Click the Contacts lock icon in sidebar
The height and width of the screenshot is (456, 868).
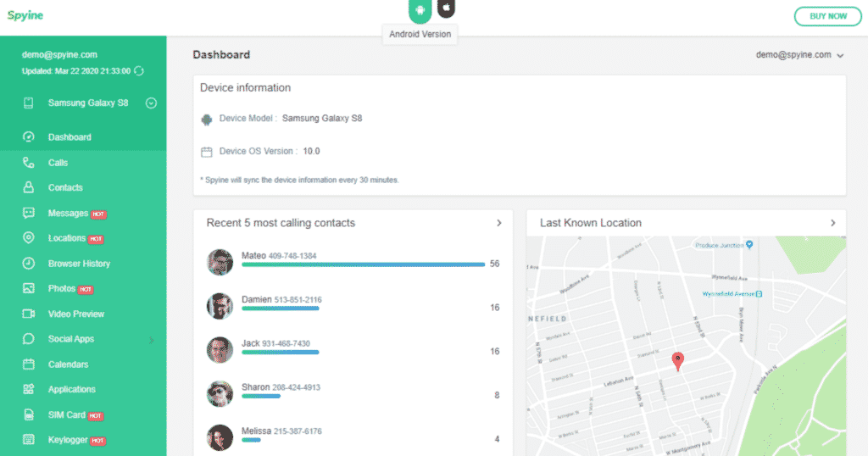29,187
